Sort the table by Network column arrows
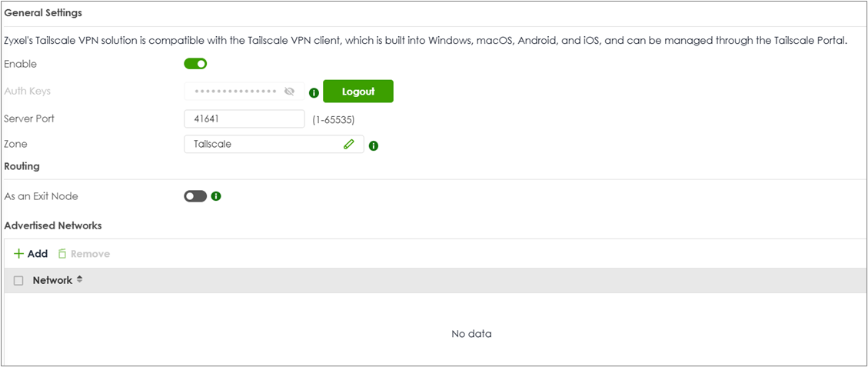Viewport: 868px width, 367px height. tap(79, 280)
